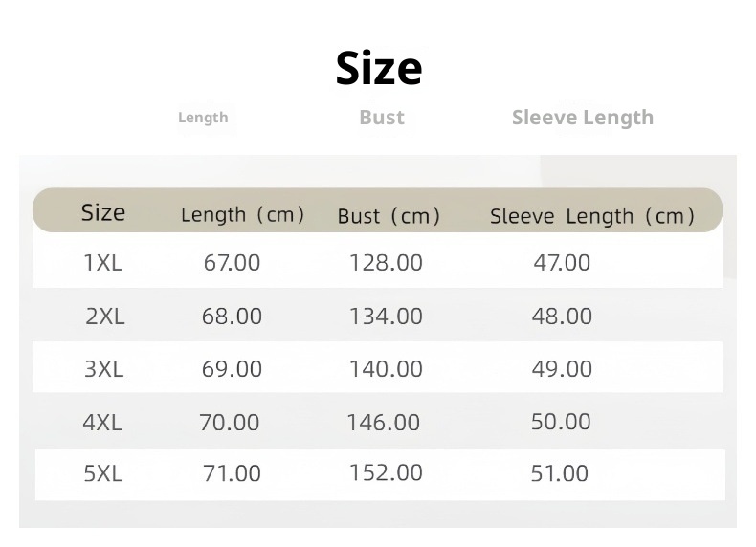Click the 67.00 length value
Image resolution: width=756 pixels, height=547 pixels.
(x=232, y=263)
